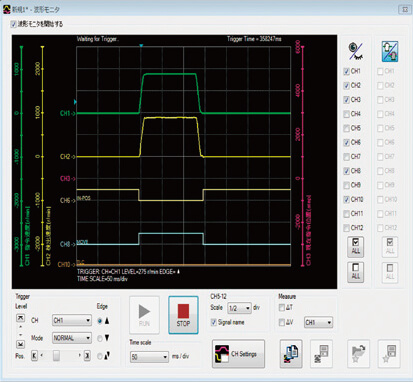
Task: Open the CH5-12 Scale dropdown
Action: [x=239, y=308]
